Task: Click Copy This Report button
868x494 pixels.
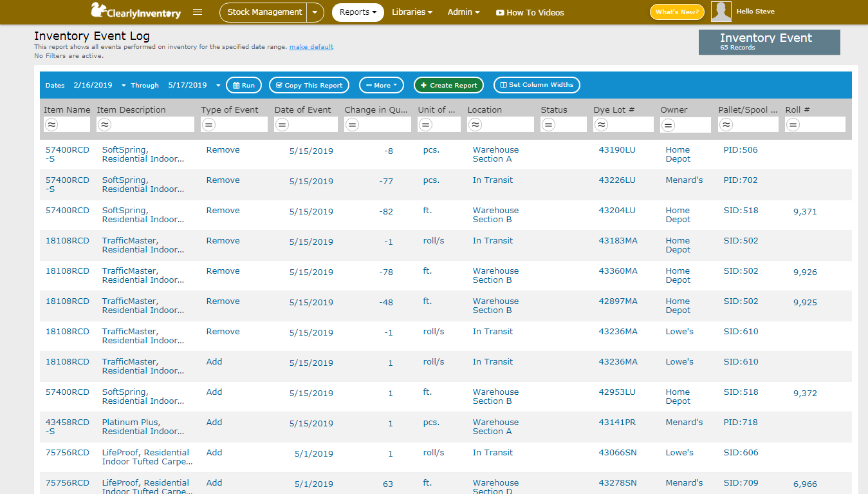Action: click(x=309, y=85)
